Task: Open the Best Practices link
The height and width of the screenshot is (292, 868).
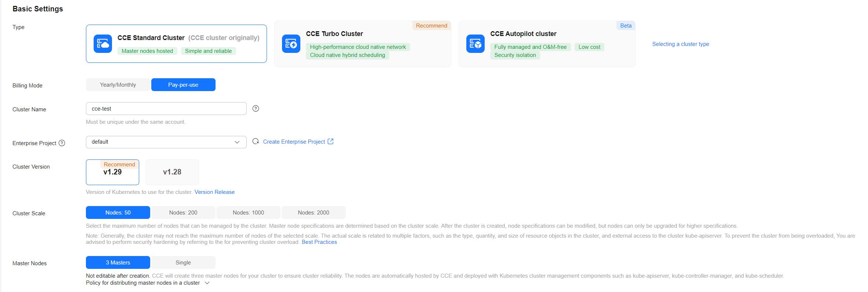Action: pos(319,242)
